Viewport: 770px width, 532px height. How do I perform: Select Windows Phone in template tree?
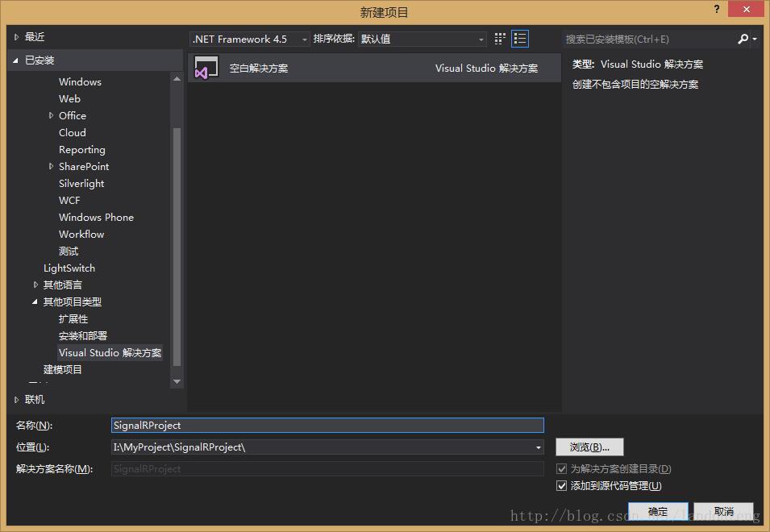coord(96,218)
